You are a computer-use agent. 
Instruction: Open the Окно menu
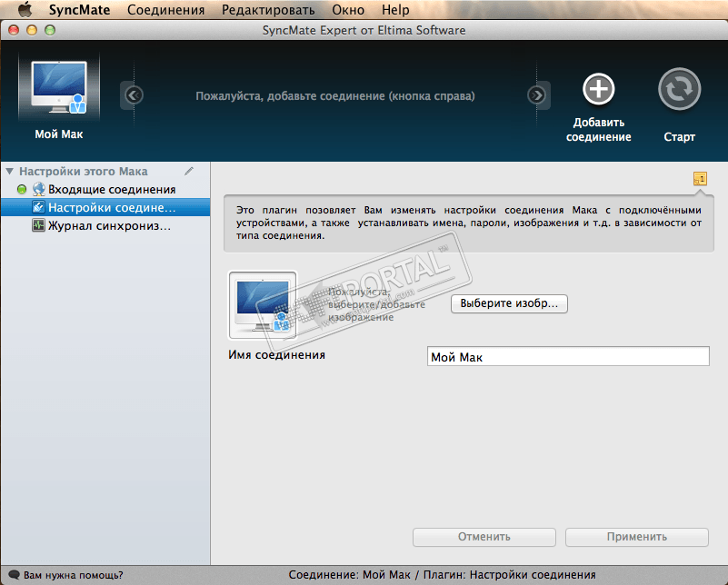pos(348,10)
